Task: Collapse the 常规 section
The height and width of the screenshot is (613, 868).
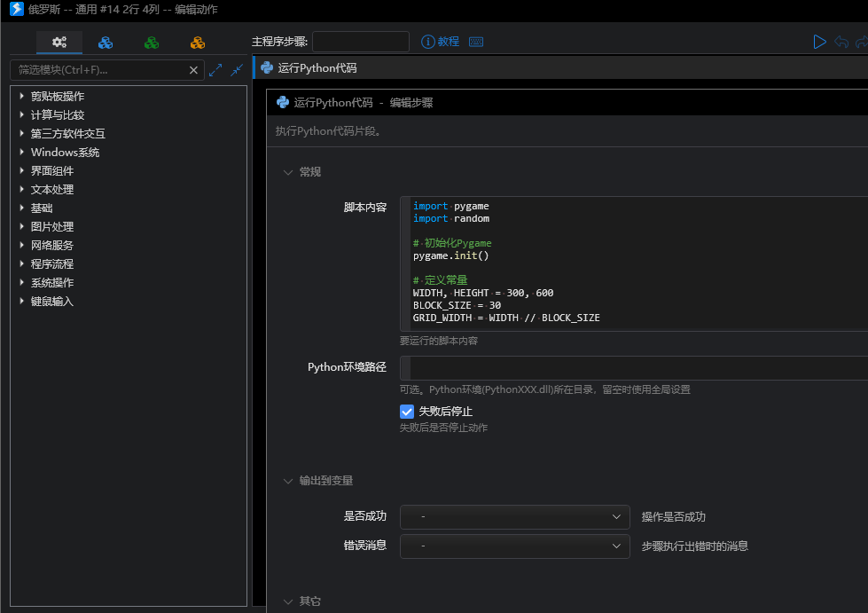Action: coord(288,172)
